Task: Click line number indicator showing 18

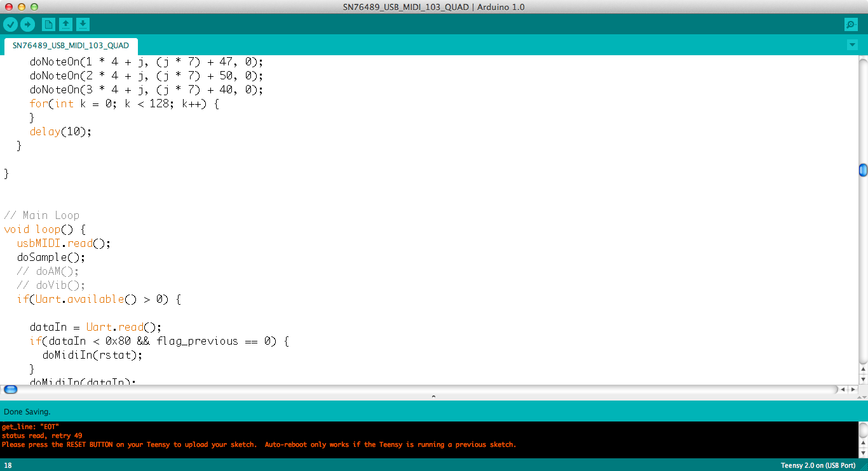Action: [x=7, y=465]
